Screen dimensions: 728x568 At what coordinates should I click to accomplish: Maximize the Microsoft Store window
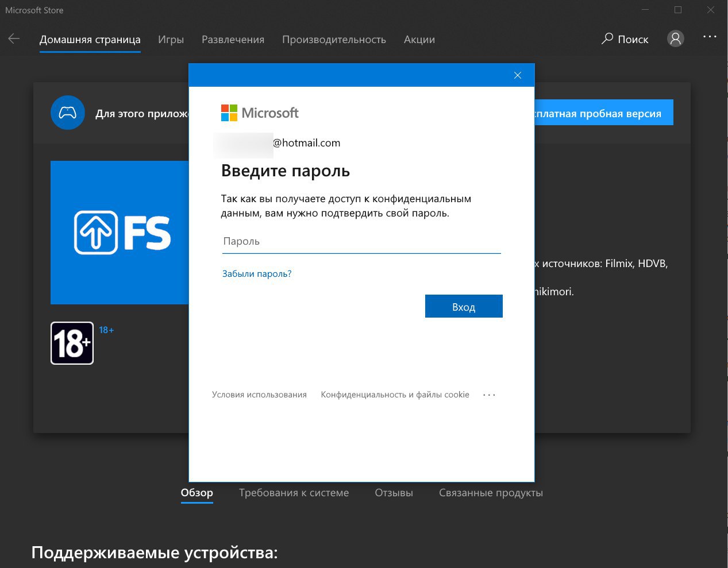tap(678, 10)
